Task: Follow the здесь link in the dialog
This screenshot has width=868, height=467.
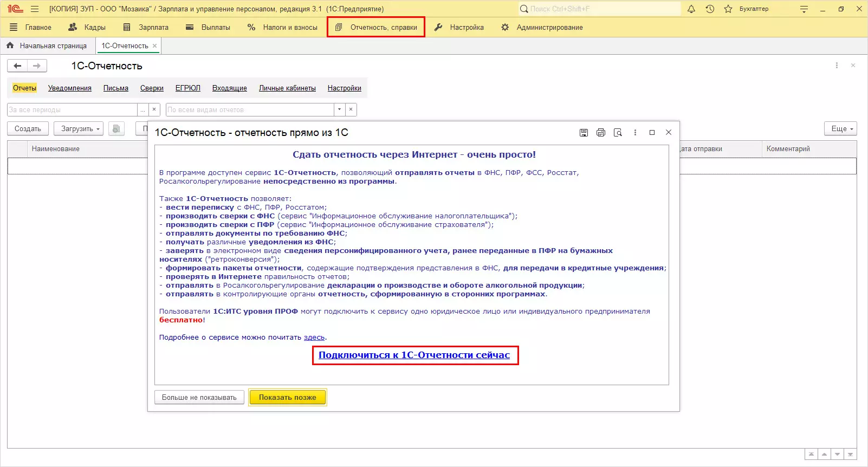Action: coord(314,337)
